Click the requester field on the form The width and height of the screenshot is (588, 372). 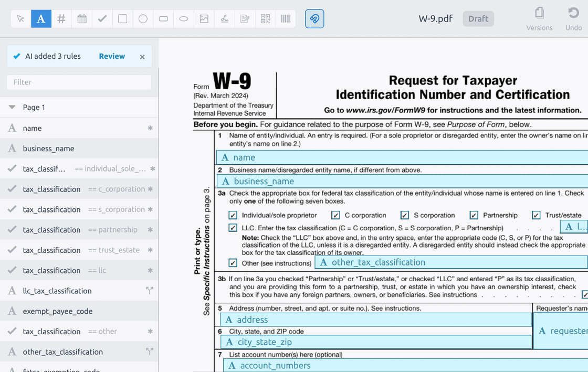pyautogui.click(x=561, y=331)
